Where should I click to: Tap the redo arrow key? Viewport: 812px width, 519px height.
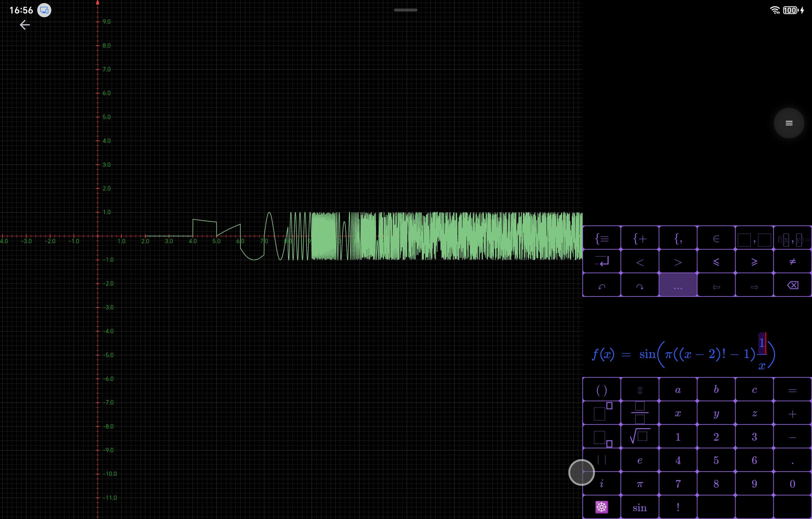point(640,286)
